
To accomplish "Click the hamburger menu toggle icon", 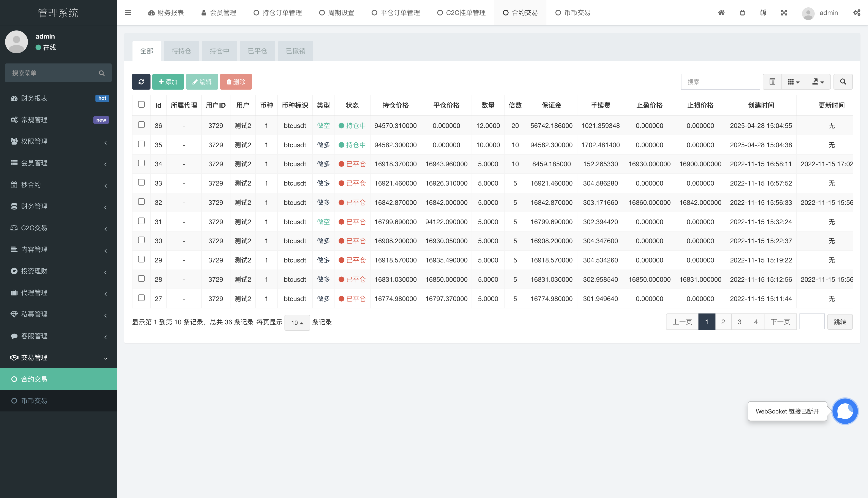I will tap(128, 13).
